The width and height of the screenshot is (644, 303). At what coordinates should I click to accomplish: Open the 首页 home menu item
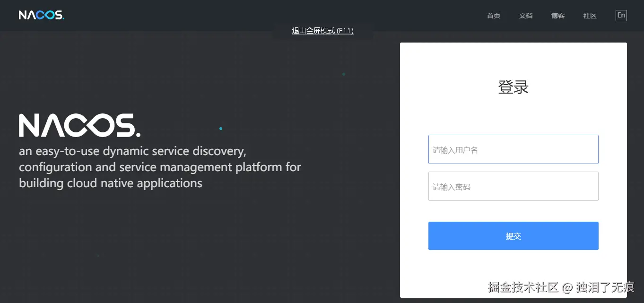[494, 16]
